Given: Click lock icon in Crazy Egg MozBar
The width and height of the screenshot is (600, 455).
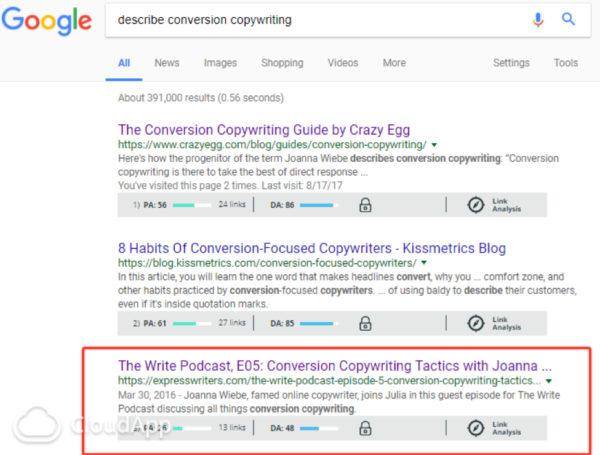Looking at the screenshot, I should [x=365, y=205].
